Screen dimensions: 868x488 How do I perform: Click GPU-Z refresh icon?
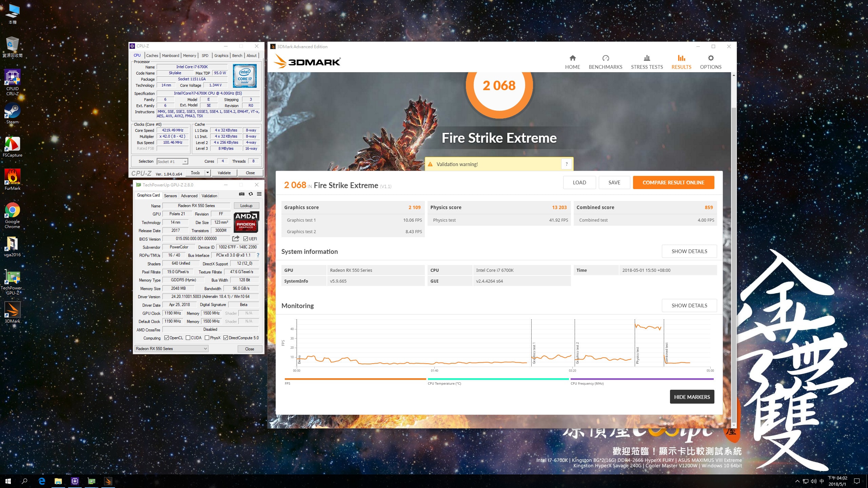coord(251,194)
